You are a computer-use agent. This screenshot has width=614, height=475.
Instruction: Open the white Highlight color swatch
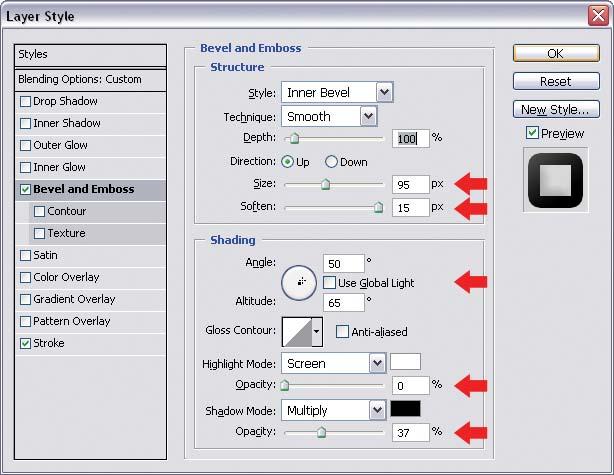pos(406,362)
